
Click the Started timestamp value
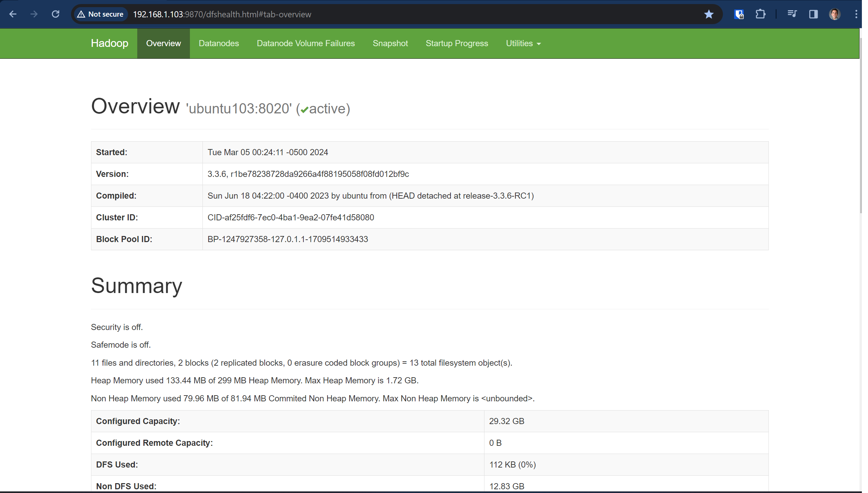pos(268,152)
